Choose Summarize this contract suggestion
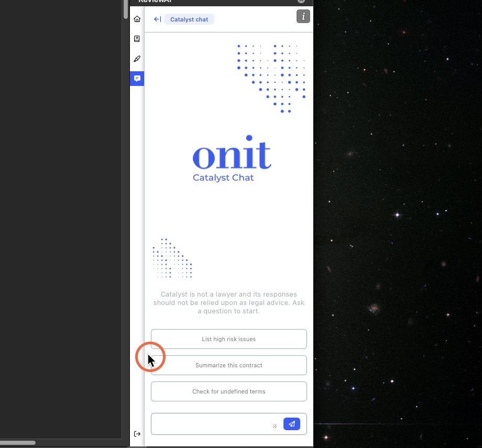The height and width of the screenshot is (448, 482). pyautogui.click(x=229, y=365)
